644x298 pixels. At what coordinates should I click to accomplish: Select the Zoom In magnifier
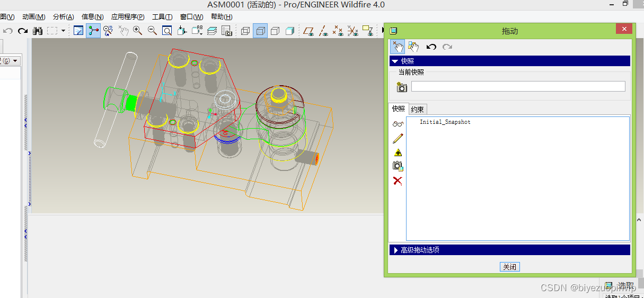[138, 31]
